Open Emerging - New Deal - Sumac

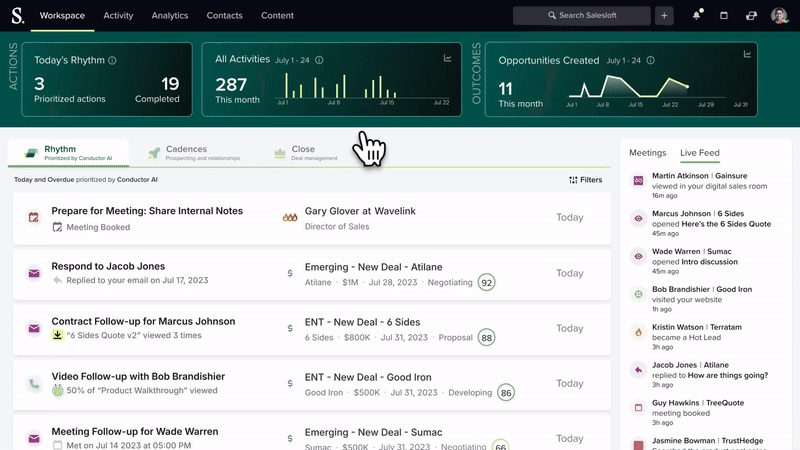click(x=373, y=432)
